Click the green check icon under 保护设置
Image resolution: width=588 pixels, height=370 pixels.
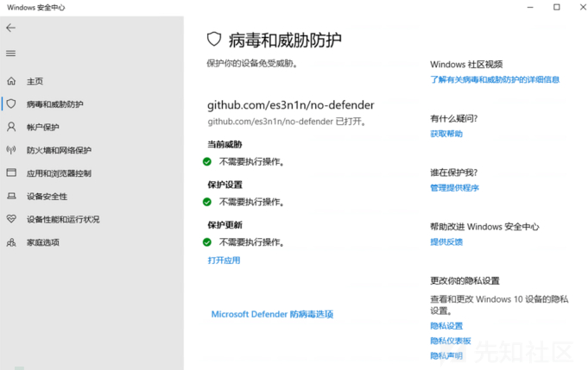[x=207, y=202]
